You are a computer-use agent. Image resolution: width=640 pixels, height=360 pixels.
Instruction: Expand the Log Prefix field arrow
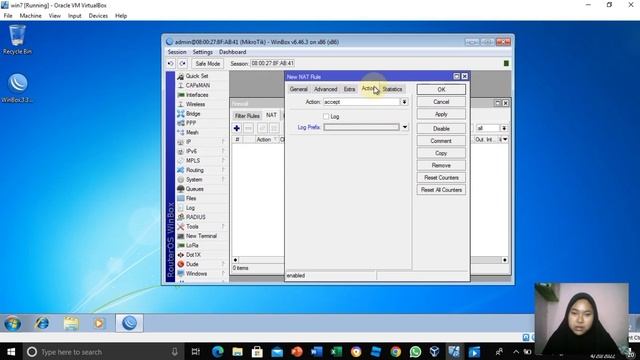404,127
